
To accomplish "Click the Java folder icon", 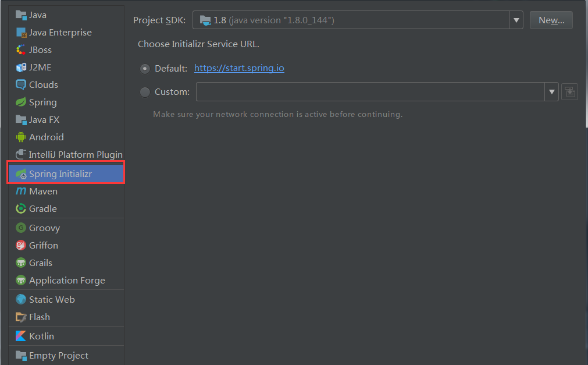I will point(21,15).
